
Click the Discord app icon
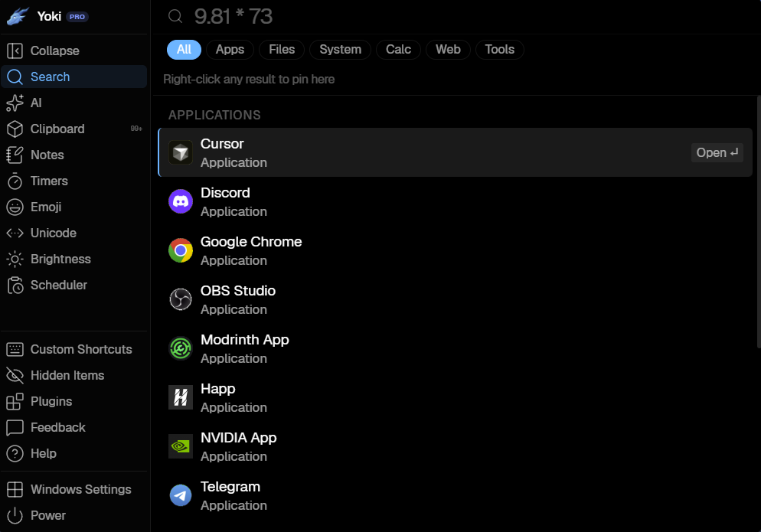[181, 201]
